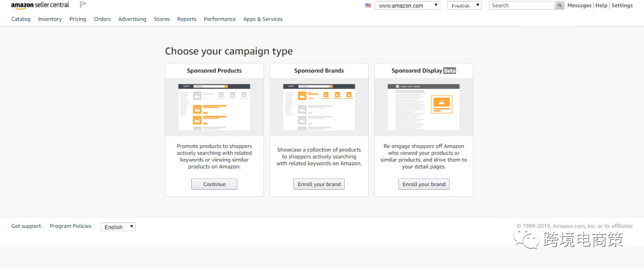
Task: Click the flag icon beside the logo
Action: (x=83, y=5)
